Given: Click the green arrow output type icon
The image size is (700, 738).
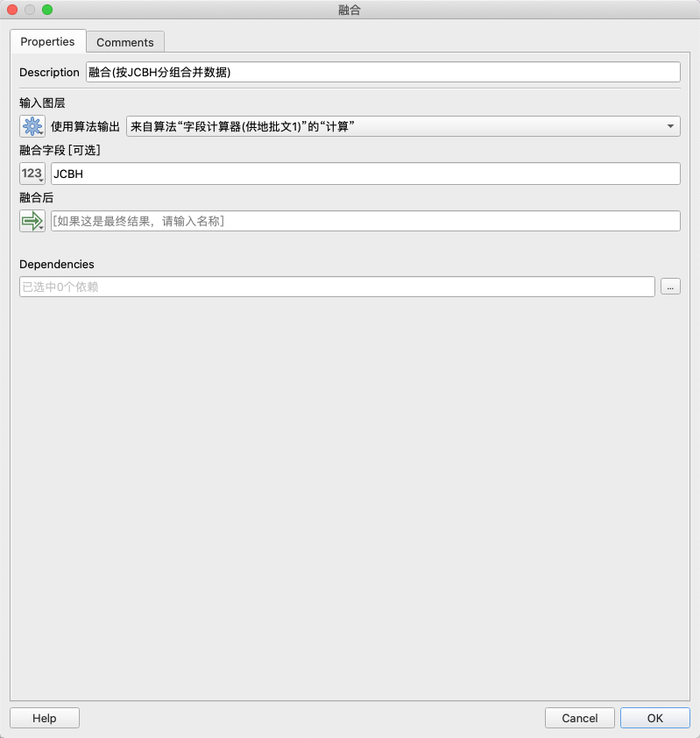Looking at the screenshot, I should click(x=32, y=221).
